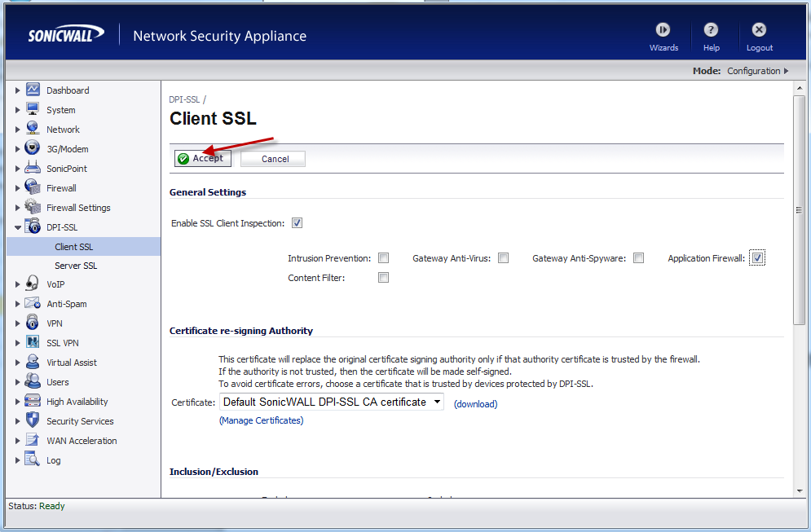
Task: Check the Gateway Anti-Virus checkbox
Action: tap(503, 258)
